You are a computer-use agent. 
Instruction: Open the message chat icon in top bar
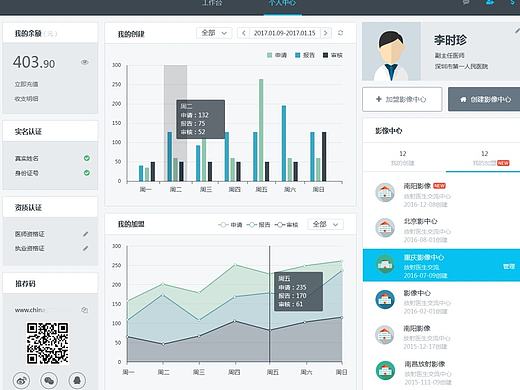click(x=466, y=2)
